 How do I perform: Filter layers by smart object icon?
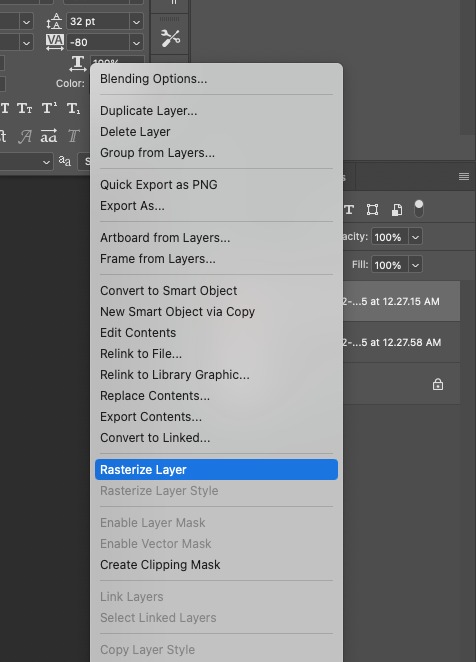click(x=397, y=209)
